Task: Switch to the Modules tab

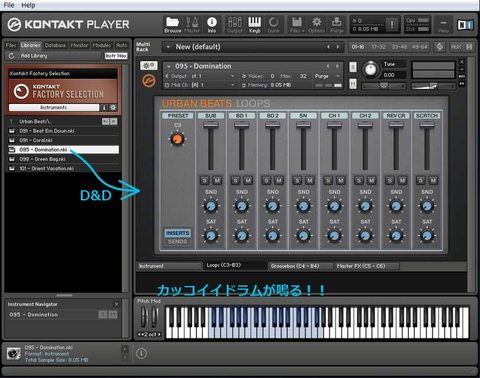Action: [x=102, y=45]
